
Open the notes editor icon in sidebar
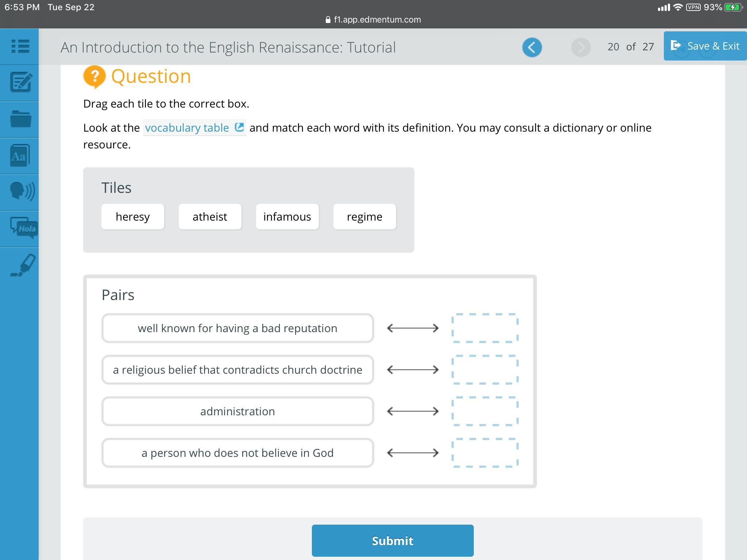(x=20, y=82)
